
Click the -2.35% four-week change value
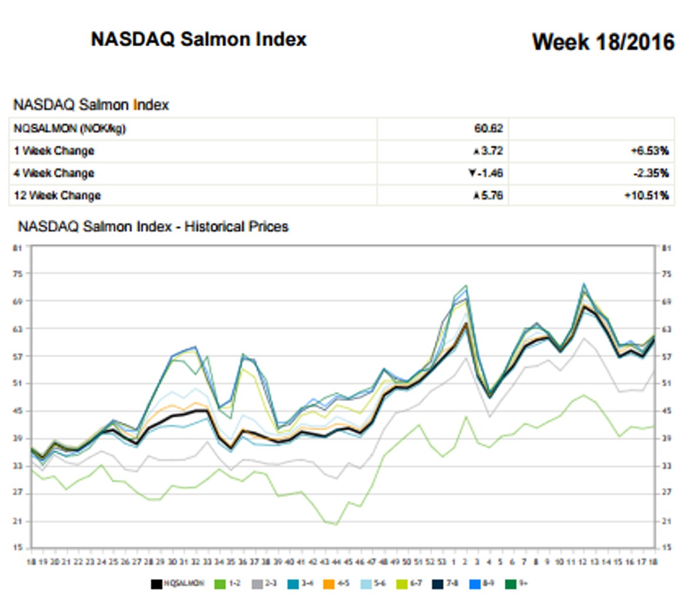pyautogui.click(x=650, y=174)
